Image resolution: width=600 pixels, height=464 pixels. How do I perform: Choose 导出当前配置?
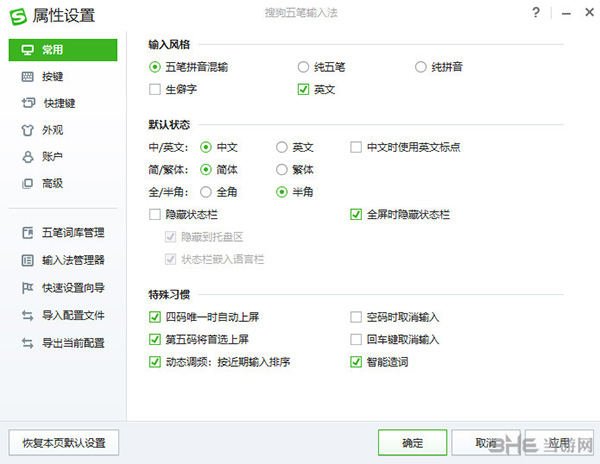pyautogui.click(x=63, y=343)
